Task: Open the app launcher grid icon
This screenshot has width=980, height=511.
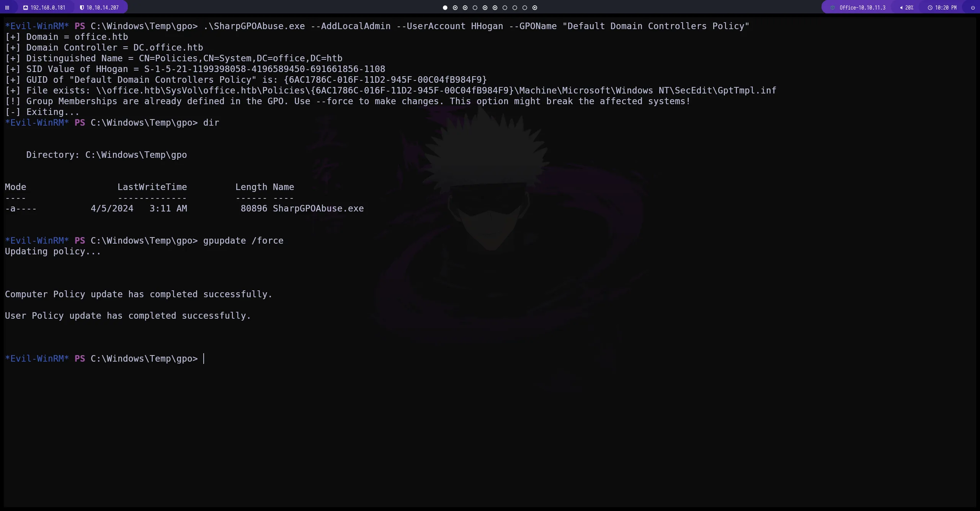Action: (7, 8)
